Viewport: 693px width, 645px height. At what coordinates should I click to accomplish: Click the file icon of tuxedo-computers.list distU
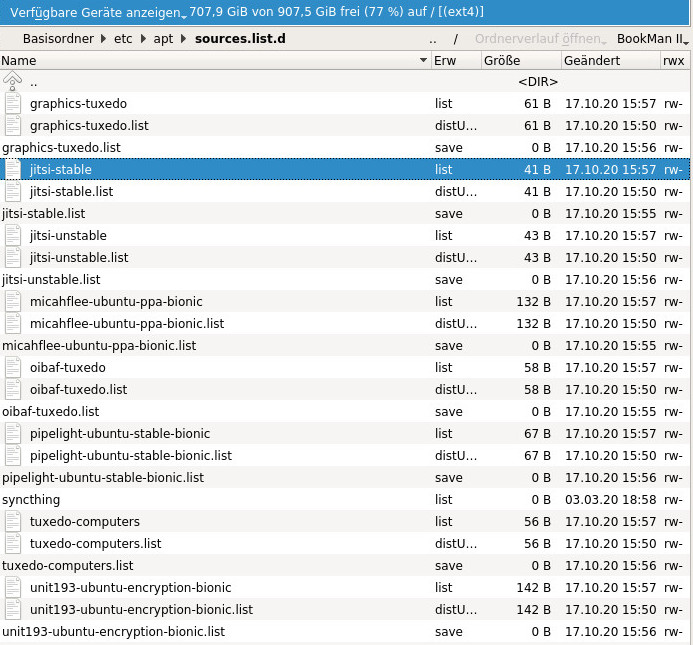13,543
